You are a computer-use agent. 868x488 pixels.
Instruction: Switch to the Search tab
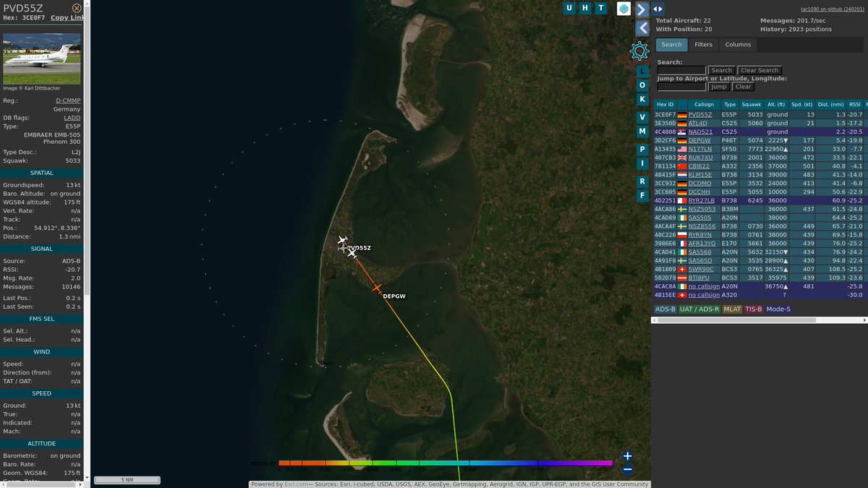(x=671, y=45)
